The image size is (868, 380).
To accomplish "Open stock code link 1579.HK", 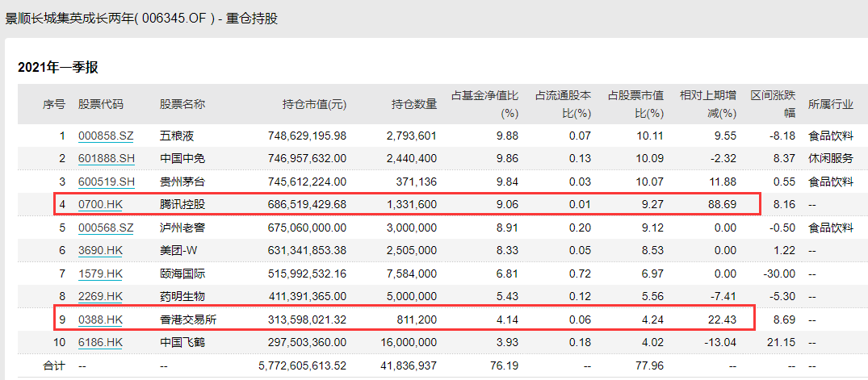I will tap(100, 274).
